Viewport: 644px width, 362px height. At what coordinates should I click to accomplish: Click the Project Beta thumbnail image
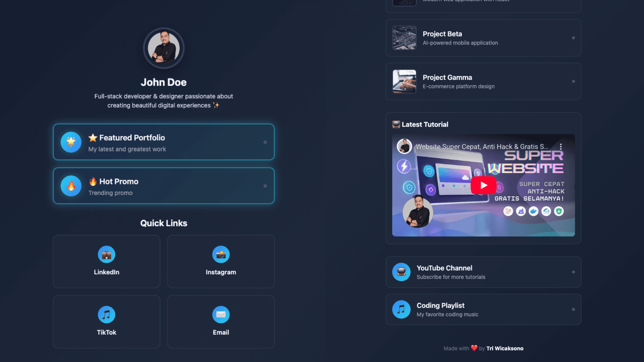pos(405,38)
